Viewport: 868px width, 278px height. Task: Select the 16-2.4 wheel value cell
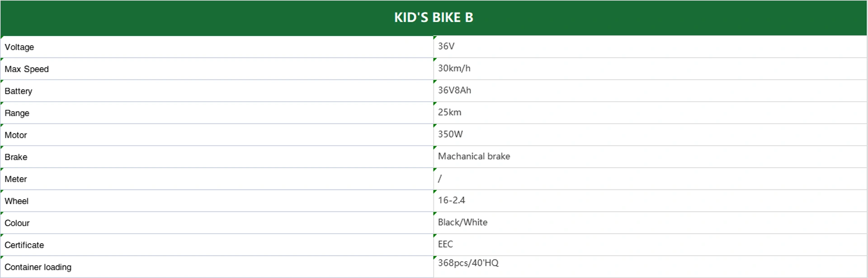coord(650,201)
